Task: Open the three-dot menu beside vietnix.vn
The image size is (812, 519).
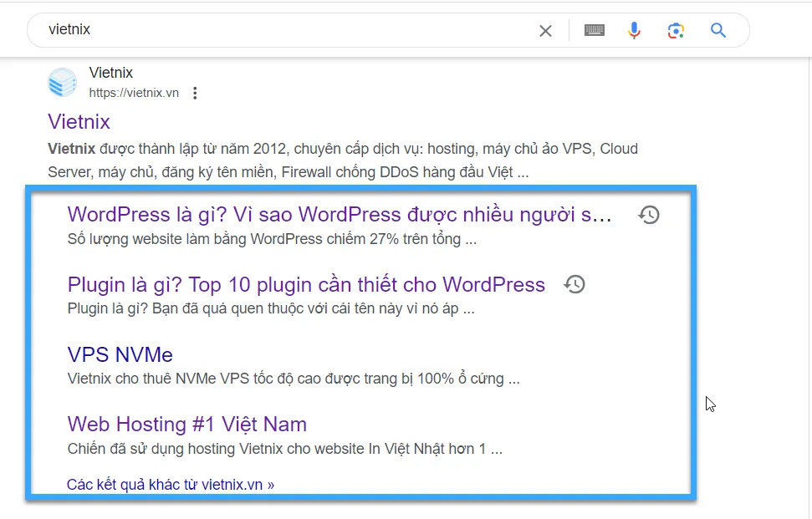Action: (195, 93)
